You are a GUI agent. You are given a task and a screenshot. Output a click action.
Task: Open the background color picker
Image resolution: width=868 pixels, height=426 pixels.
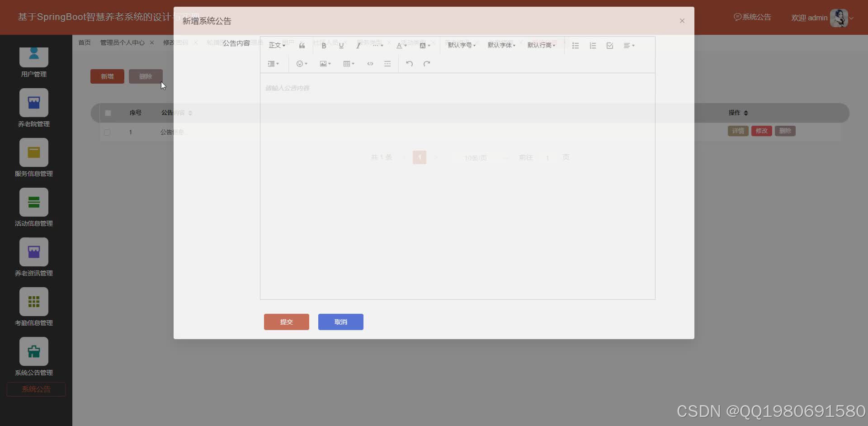tap(425, 45)
